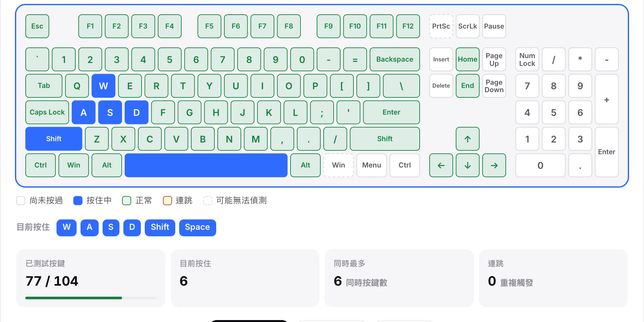
Task: Click the dashed right Win key
Action: coord(339,165)
